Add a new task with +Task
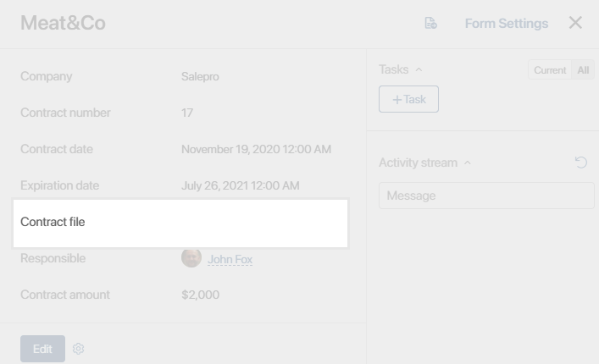 tap(408, 99)
